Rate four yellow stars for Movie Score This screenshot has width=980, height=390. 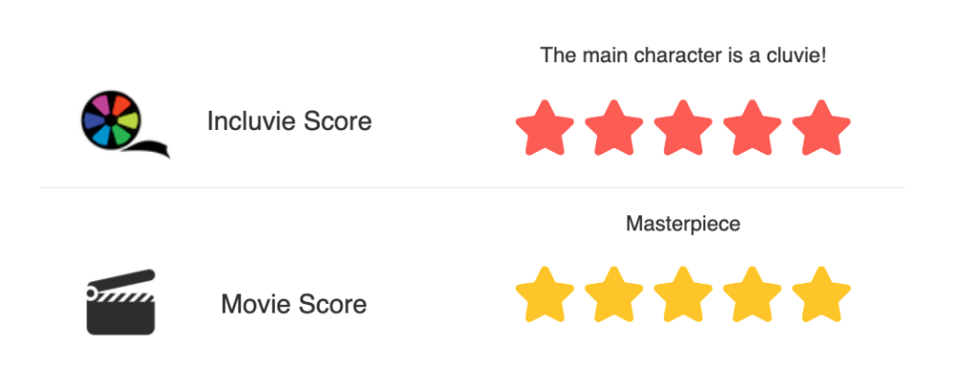click(x=751, y=296)
